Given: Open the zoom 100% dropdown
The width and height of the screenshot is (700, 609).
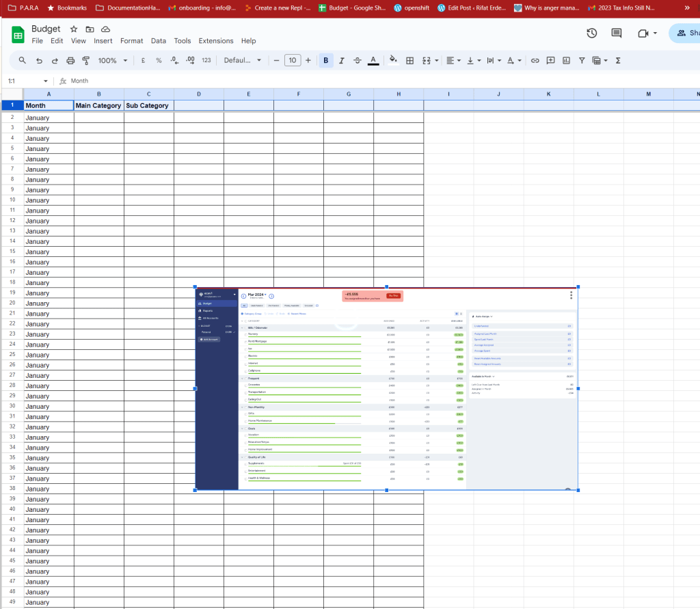Looking at the screenshot, I should click(x=113, y=60).
